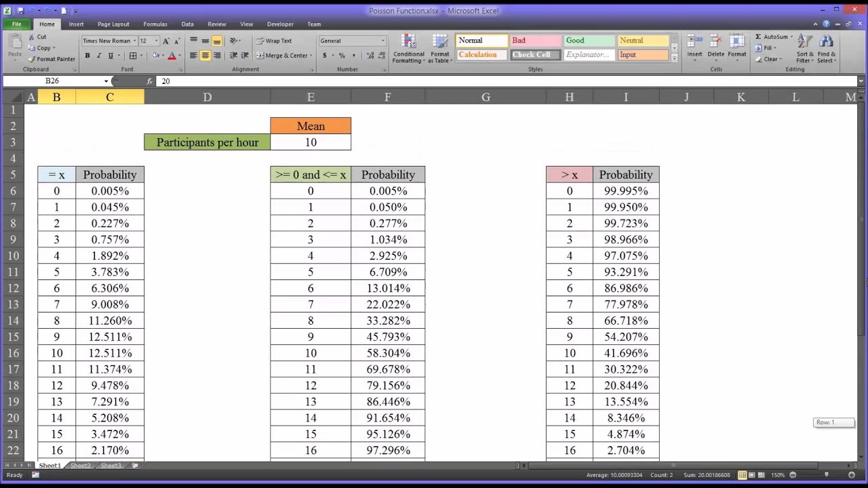Apply the red Font Color
Screen dimensions: 868x488
172,56
